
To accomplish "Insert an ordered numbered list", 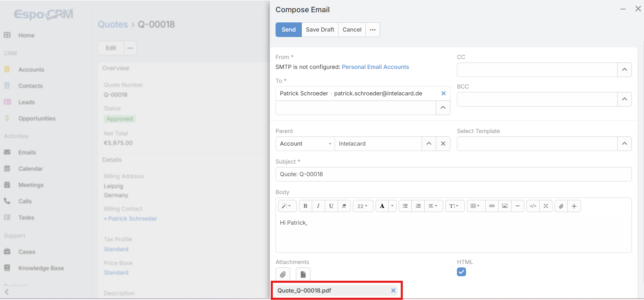I will tap(418, 206).
